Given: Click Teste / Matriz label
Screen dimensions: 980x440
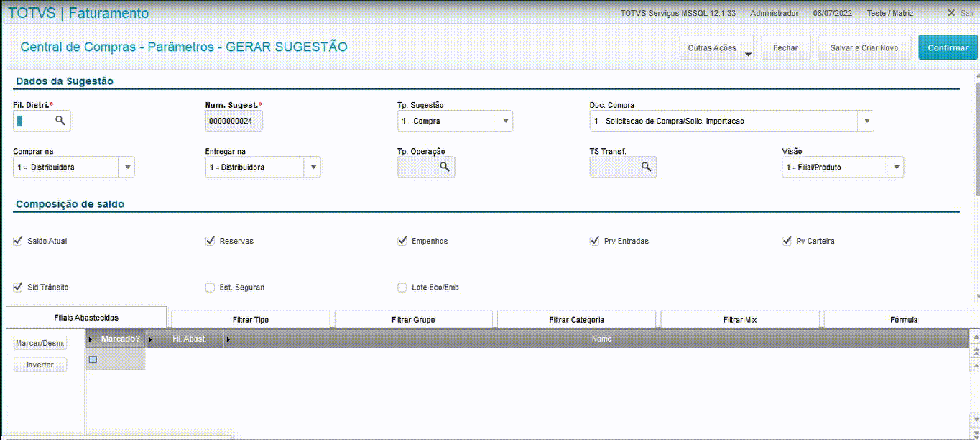Looking at the screenshot, I should point(891,13).
